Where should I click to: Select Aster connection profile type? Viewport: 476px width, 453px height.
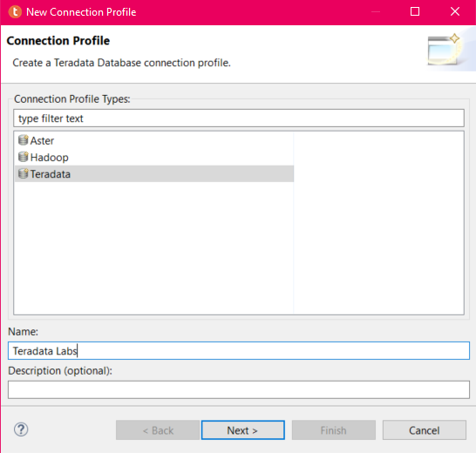[154, 140]
